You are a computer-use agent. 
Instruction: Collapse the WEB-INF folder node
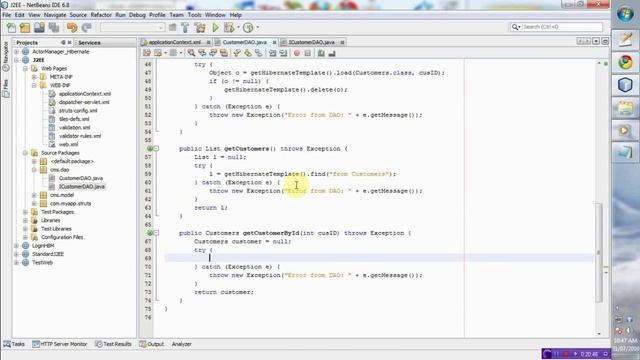[34, 85]
